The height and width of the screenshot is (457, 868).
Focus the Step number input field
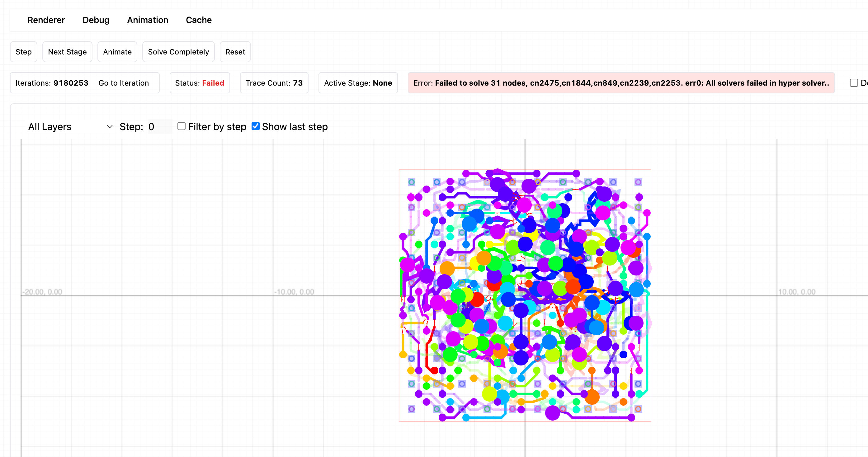coord(159,127)
